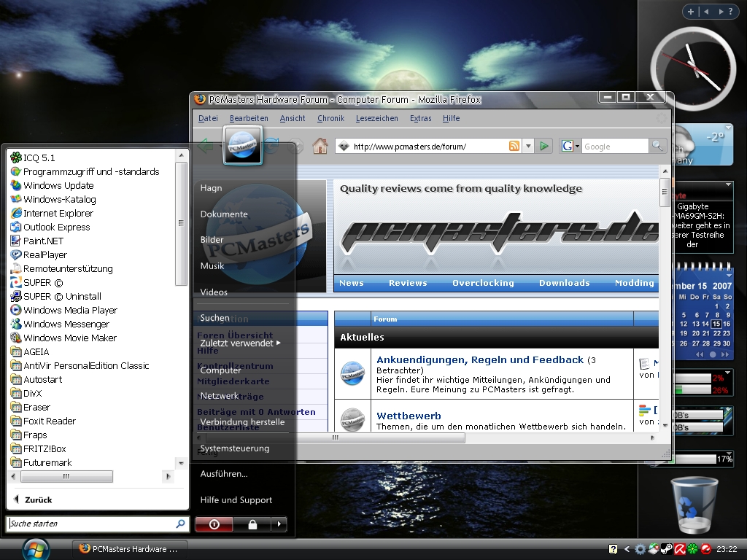This screenshot has height=560, width=747.
Task: Expand the AntiVir PersonalEdition Classic folder
Action: coord(80,365)
